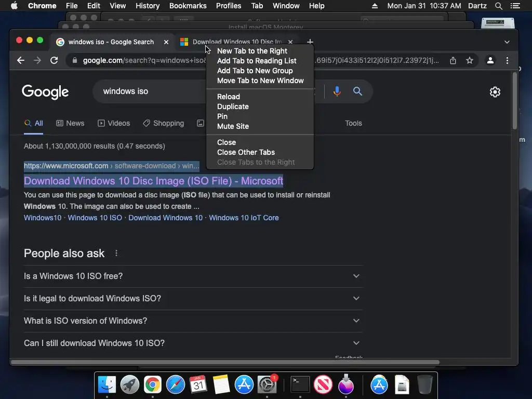Open the Windows 10 ISO sitelink
Image resolution: width=532 pixels, height=399 pixels.
pyautogui.click(x=95, y=218)
